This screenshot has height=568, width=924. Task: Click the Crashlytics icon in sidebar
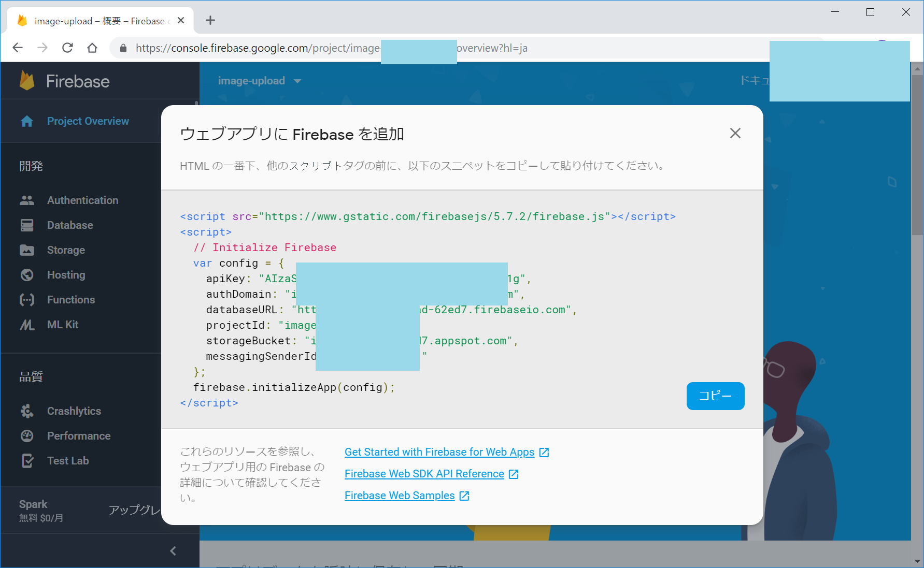click(x=27, y=411)
